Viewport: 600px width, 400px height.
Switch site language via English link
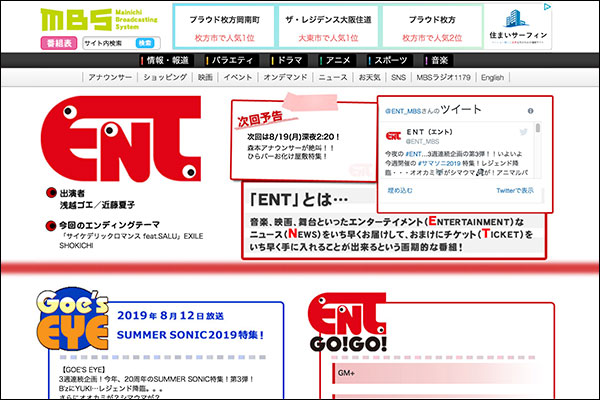pyautogui.click(x=492, y=77)
